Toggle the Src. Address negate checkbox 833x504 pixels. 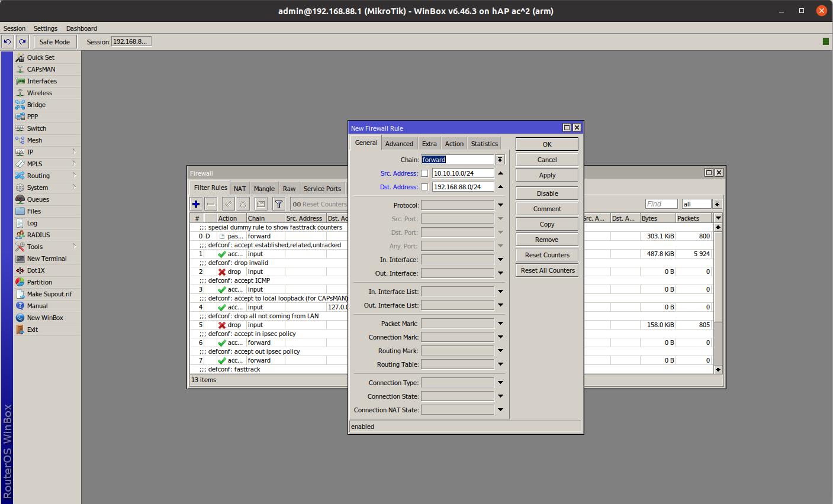pyautogui.click(x=424, y=173)
